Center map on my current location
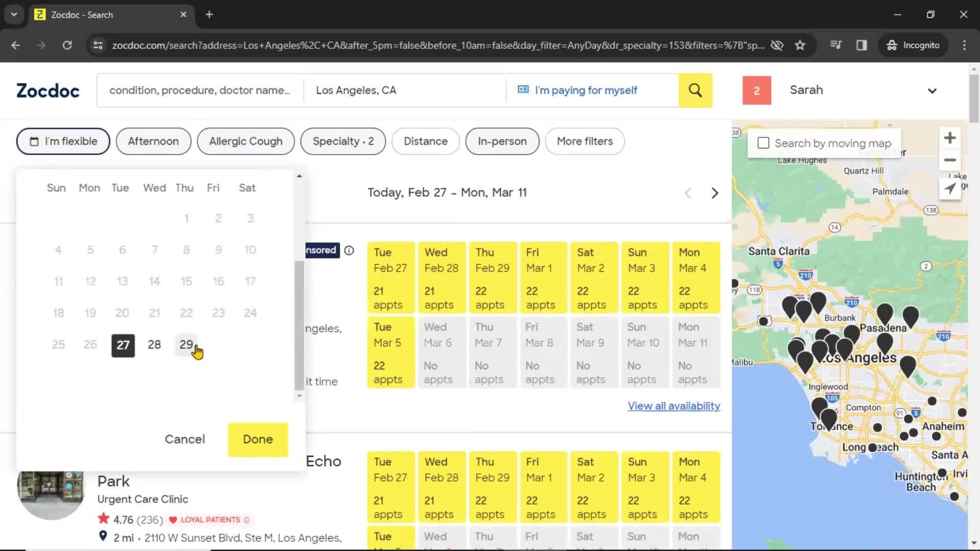The image size is (980, 551). coord(950,188)
